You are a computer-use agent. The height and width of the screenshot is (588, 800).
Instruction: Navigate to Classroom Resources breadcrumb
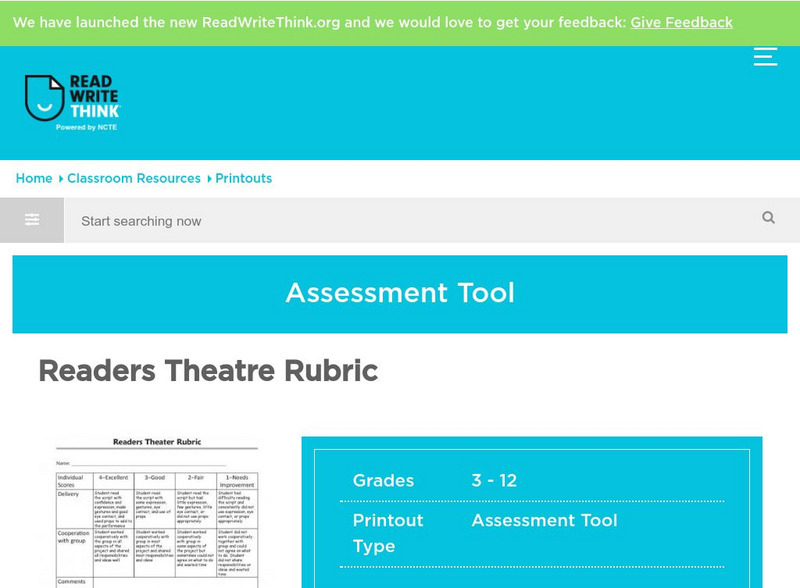[x=136, y=178]
